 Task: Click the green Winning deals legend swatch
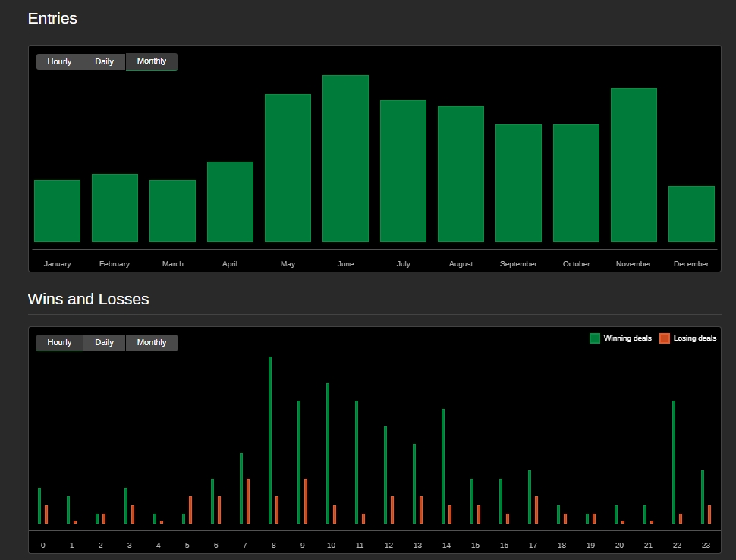pos(595,338)
